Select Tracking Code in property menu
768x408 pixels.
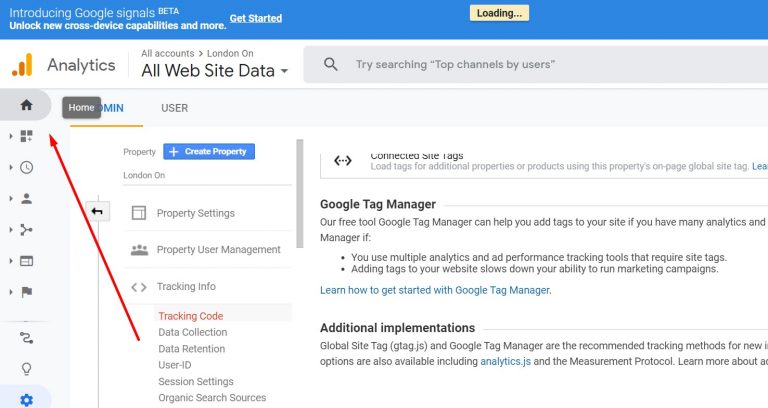(191, 316)
